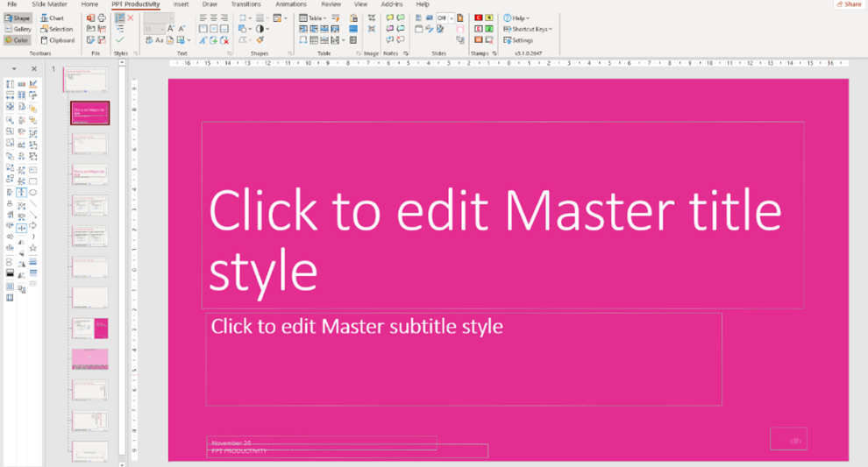The height and width of the screenshot is (467, 868).
Task: Toggle the Gallery toolbar button
Action: tap(18, 29)
